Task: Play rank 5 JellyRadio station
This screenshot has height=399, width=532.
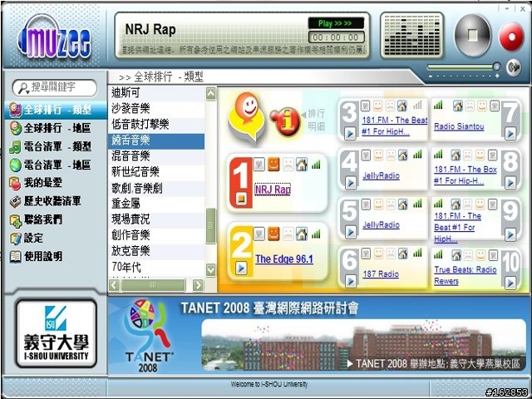Action: [351, 232]
